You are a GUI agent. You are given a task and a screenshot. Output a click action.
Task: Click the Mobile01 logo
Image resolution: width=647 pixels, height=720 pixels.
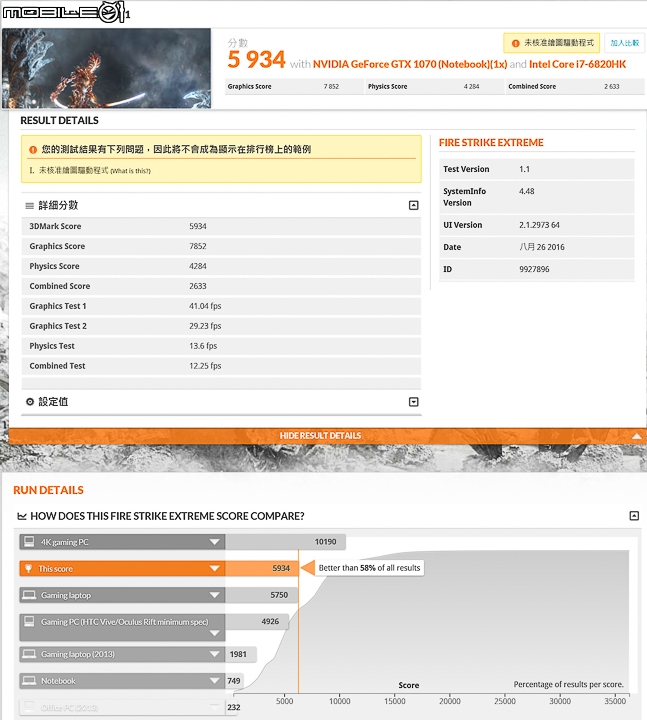click(x=66, y=12)
